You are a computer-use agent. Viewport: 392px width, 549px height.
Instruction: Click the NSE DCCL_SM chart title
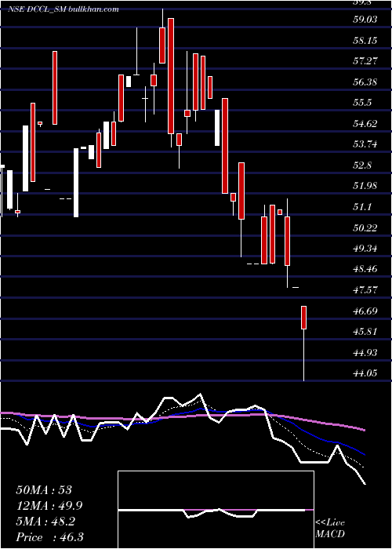tap(64, 9)
